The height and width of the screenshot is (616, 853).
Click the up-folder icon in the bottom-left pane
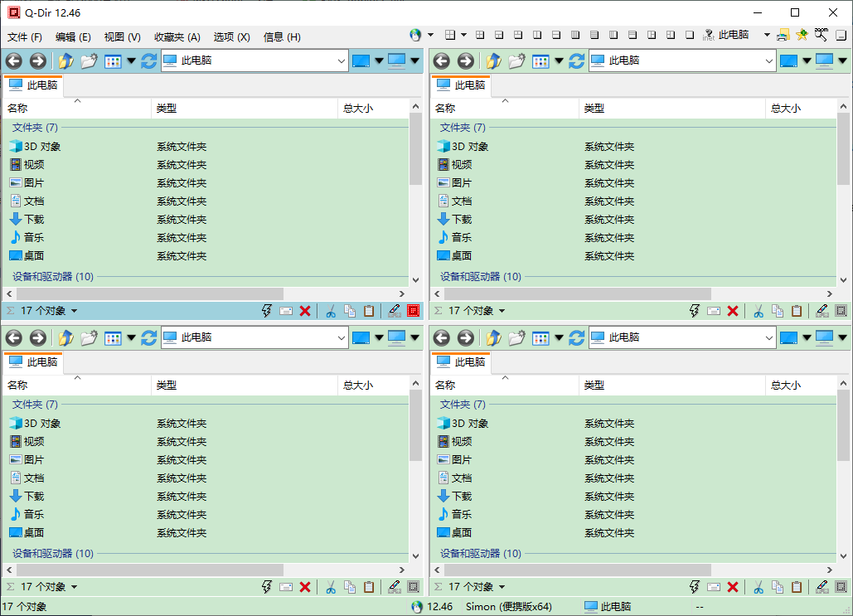[x=65, y=337]
